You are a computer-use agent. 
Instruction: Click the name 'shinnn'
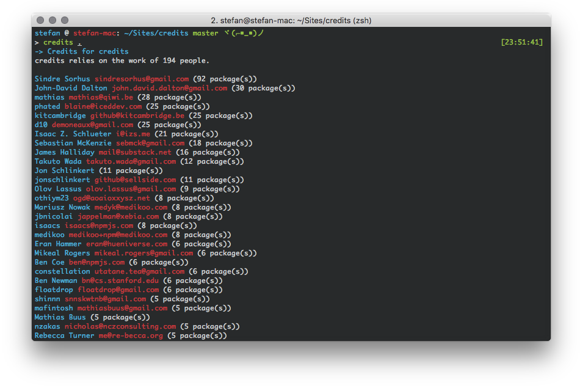[x=48, y=299]
